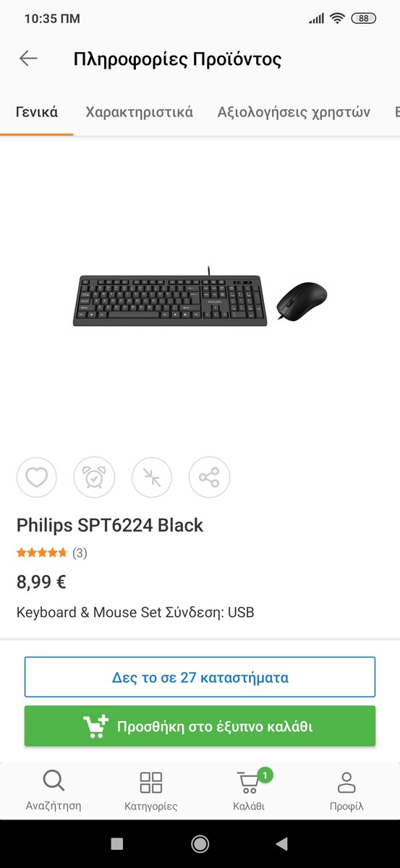Add product to favorites with heart icon
400x868 pixels.
[x=37, y=477]
